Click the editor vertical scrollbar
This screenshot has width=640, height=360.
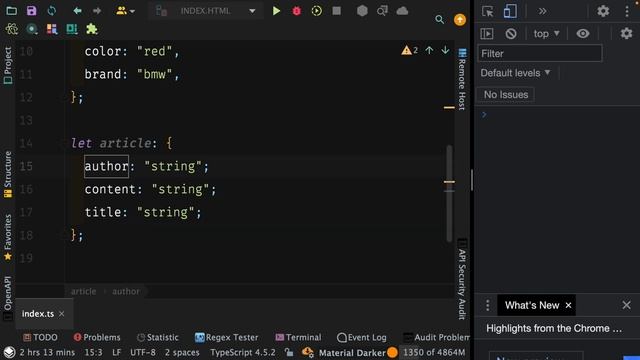449,193
